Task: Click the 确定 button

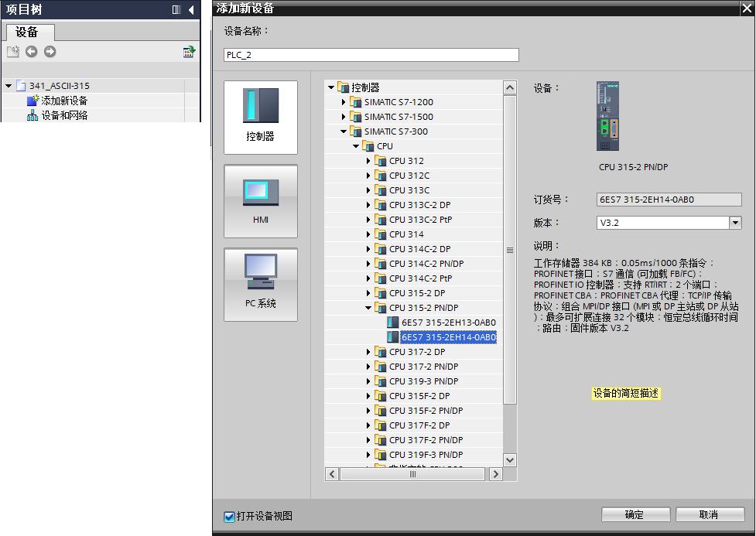Action: pos(635,514)
